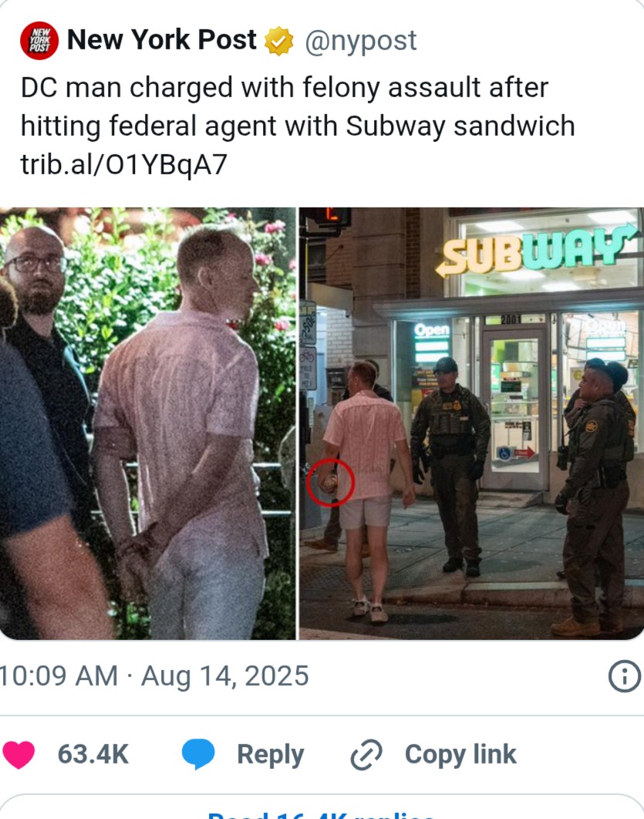644x819 pixels.
Task: Click the gold verified badge
Action: coord(279,41)
